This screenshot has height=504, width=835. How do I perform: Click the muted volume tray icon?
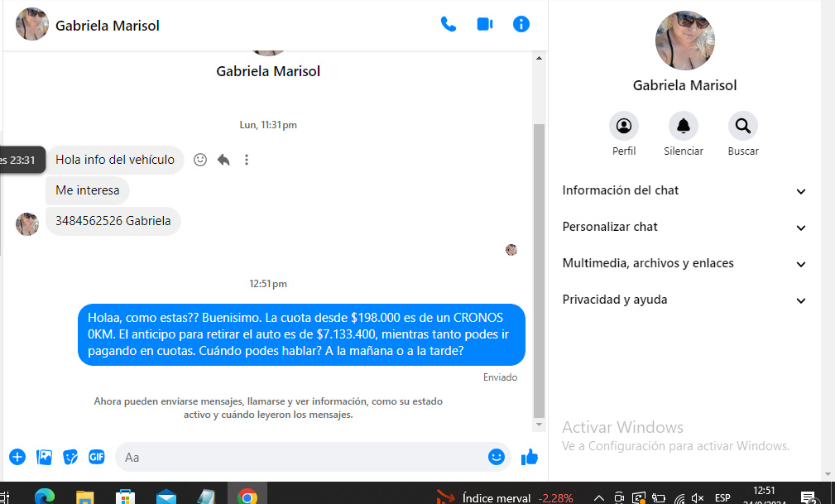[698, 499]
